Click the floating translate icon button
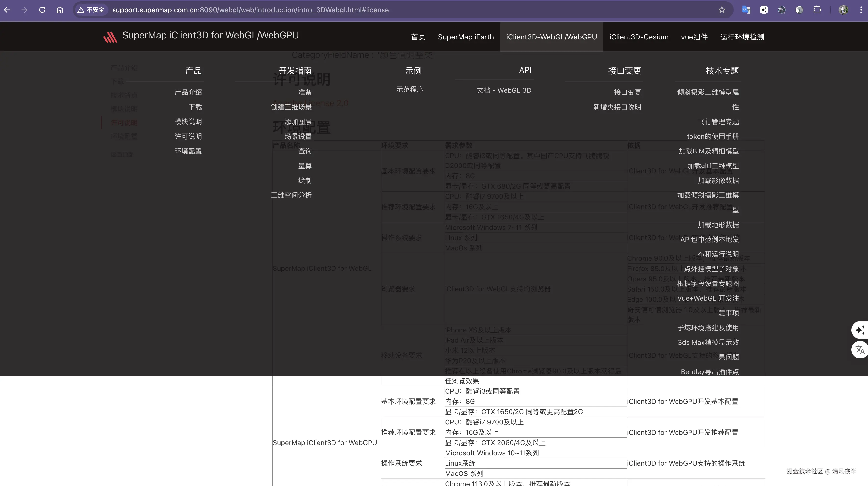The height and width of the screenshot is (486, 868). click(x=860, y=349)
